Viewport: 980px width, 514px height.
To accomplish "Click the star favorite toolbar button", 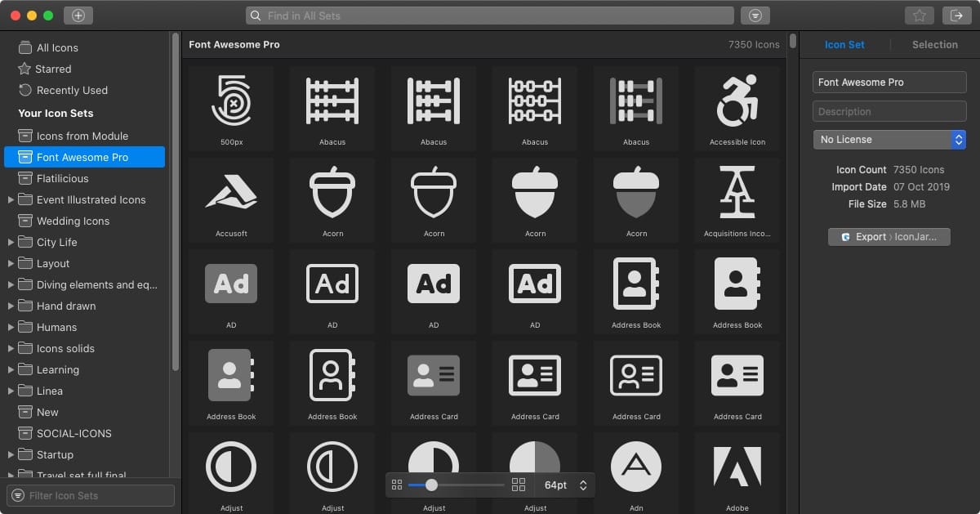I will click(920, 15).
